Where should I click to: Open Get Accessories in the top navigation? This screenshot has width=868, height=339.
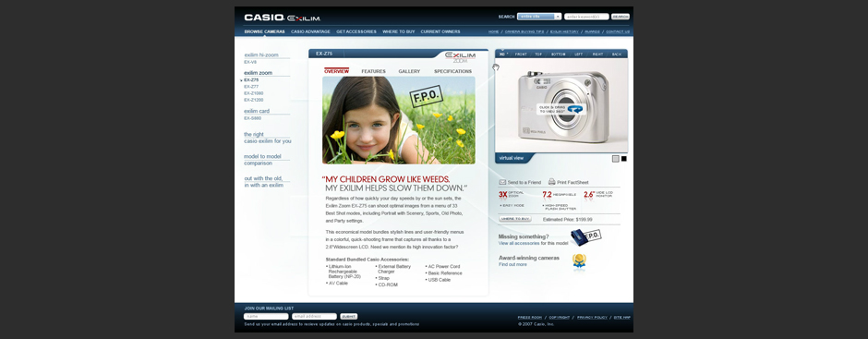tap(356, 31)
